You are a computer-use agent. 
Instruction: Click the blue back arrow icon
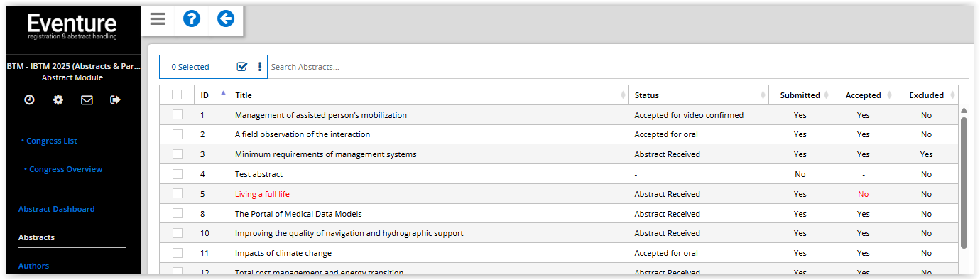pyautogui.click(x=226, y=19)
